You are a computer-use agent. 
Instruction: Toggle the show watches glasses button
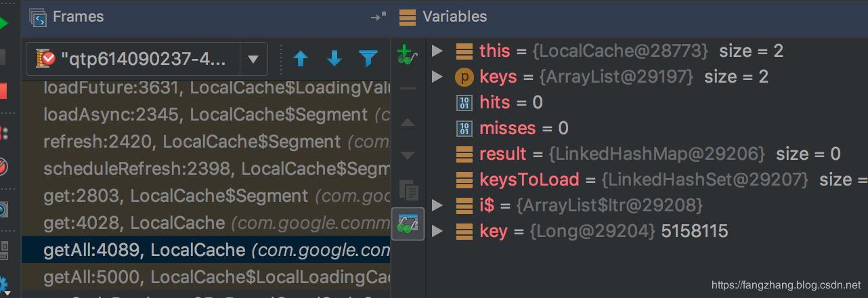pos(408,224)
